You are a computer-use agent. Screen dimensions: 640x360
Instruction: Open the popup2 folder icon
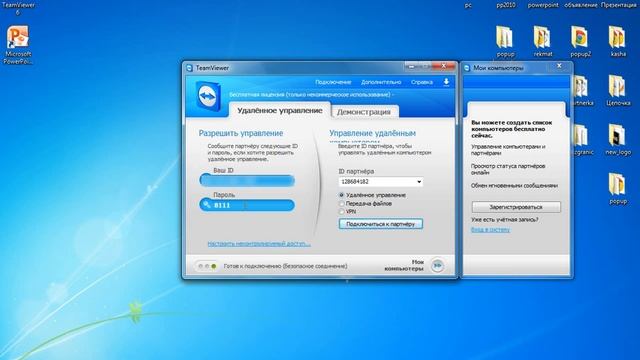pos(580,41)
